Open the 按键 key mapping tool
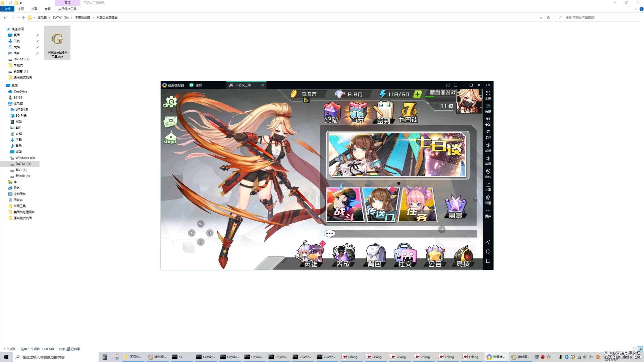 point(488,108)
